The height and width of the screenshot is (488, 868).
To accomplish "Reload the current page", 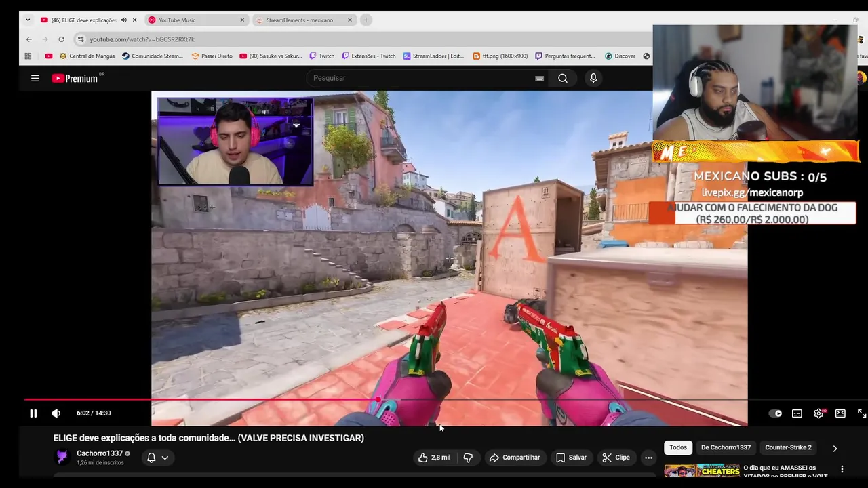I will (x=61, y=39).
